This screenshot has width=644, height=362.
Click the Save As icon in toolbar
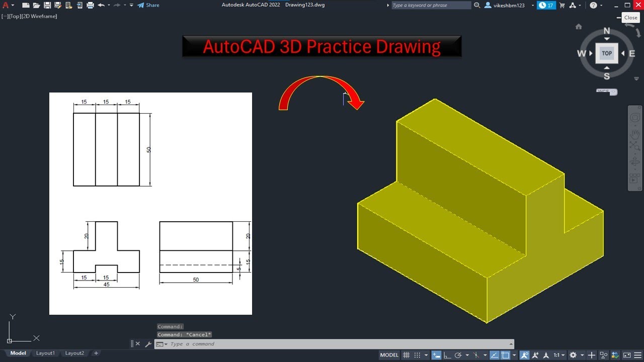pyautogui.click(x=58, y=5)
